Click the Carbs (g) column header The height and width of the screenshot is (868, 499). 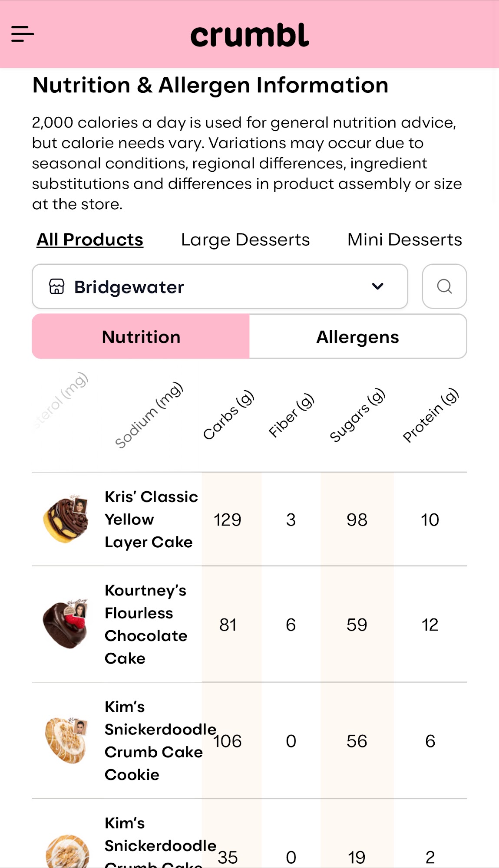228,415
